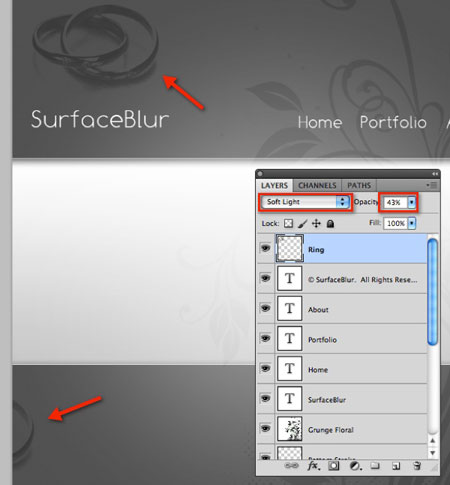
Task: Click the Portfolio layer T thumbnail
Action: pos(290,338)
